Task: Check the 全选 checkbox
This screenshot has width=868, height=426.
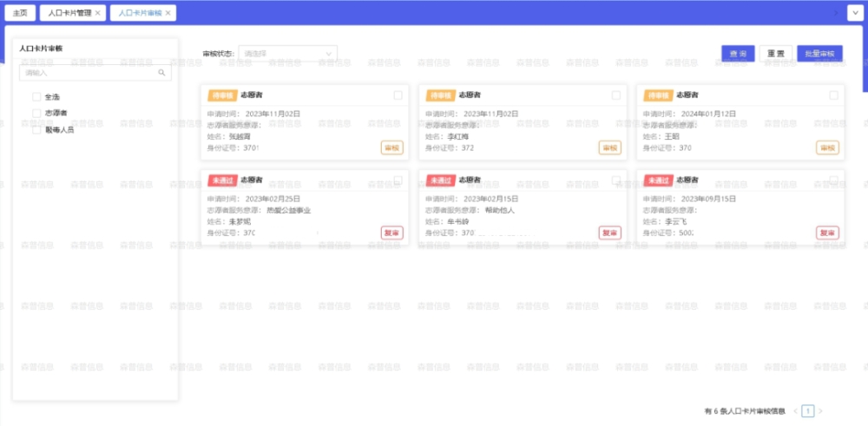Action: tap(36, 97)
